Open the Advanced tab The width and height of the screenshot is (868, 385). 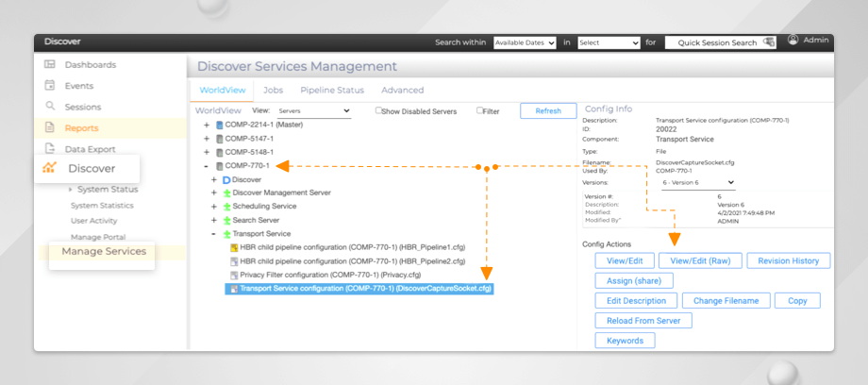pos(403,90)
